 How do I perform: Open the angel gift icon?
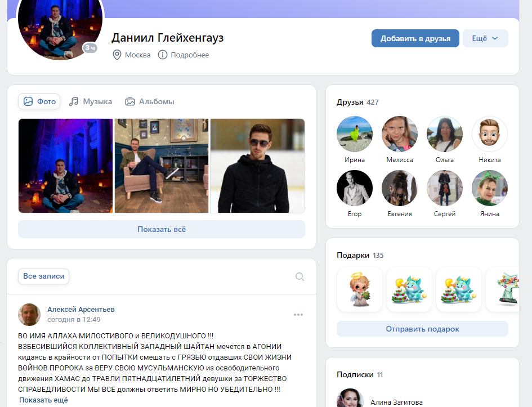click(359, 289)
